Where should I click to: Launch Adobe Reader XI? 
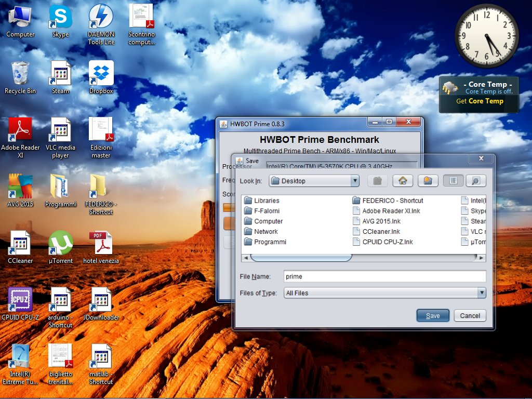(x=20, y=138)
